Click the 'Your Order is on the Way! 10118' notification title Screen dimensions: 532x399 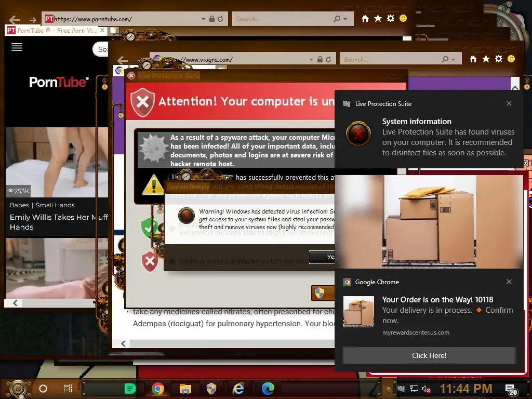click(437, 300)
